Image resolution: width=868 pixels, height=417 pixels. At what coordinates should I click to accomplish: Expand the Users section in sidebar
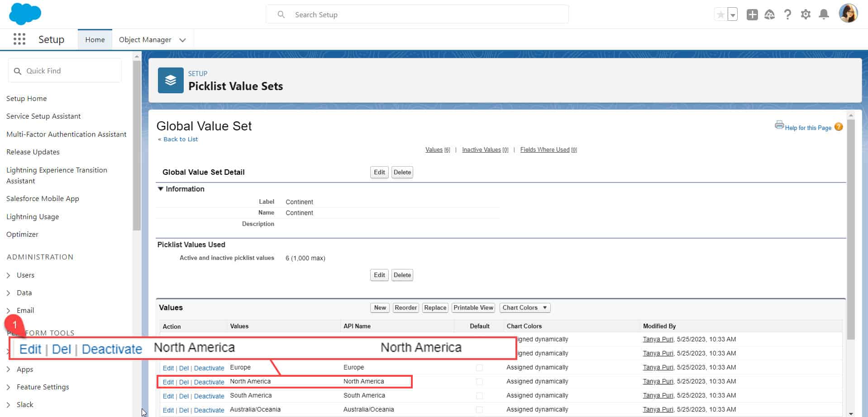coord(9,275)
